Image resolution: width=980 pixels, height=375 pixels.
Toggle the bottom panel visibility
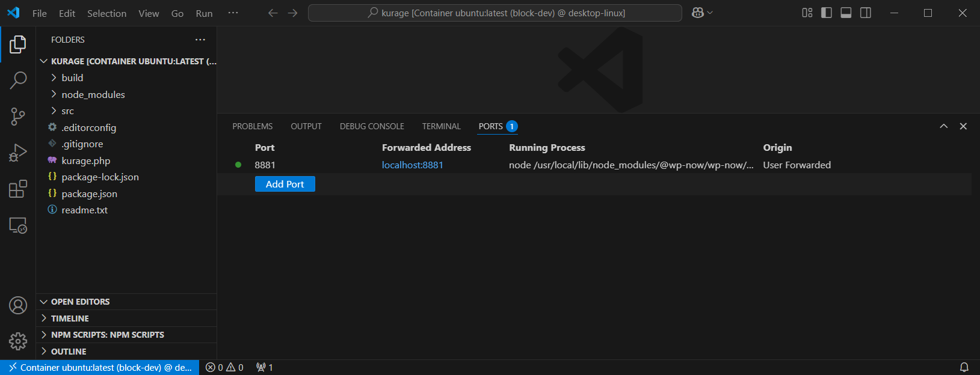[x=846, y=13]
